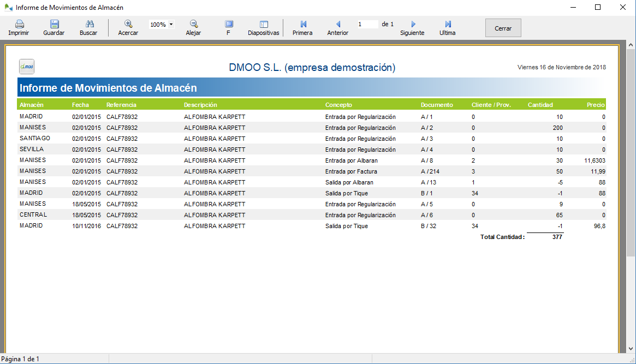The image size is (636, 364).
Task: Close the report with Cerrar
Action: pos(502,27)
